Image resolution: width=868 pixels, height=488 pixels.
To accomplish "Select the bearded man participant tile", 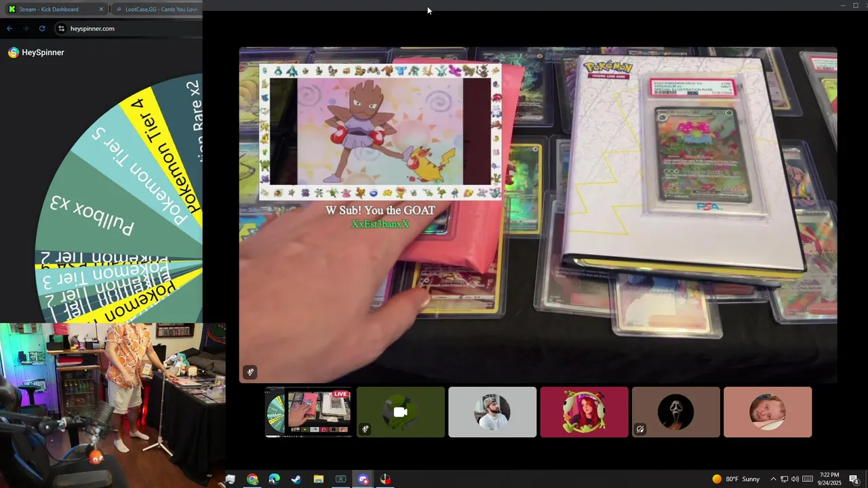I will tap(492, 412).
